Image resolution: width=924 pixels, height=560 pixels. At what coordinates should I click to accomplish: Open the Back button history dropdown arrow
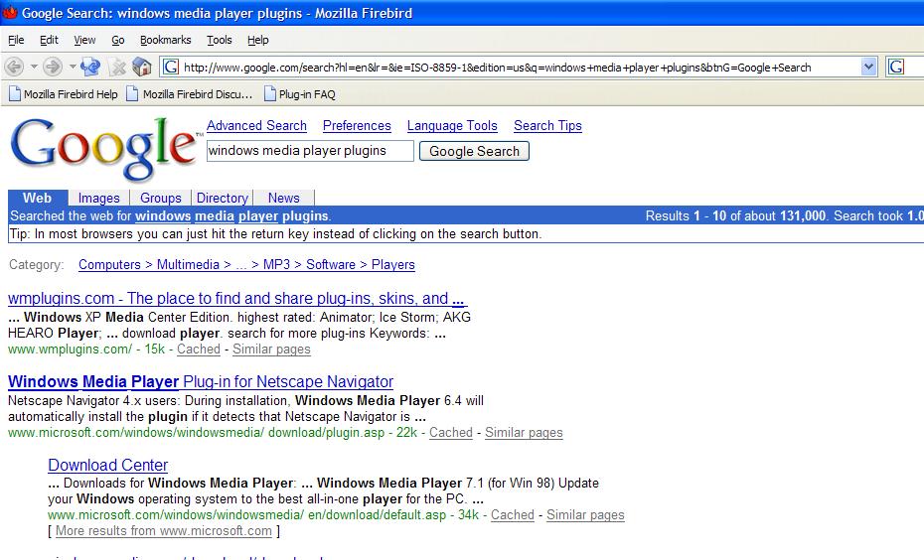[x=34, y=67]
